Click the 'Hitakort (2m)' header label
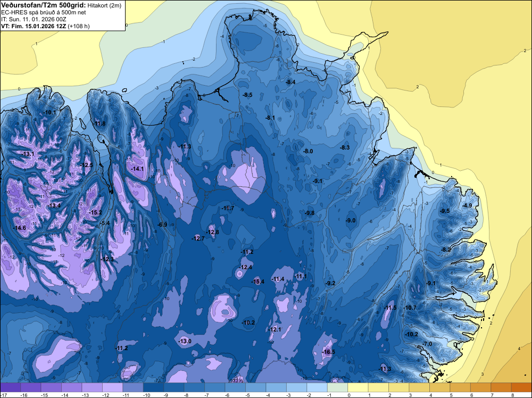This screenshot has height=398, width=532. pos(104,5)
